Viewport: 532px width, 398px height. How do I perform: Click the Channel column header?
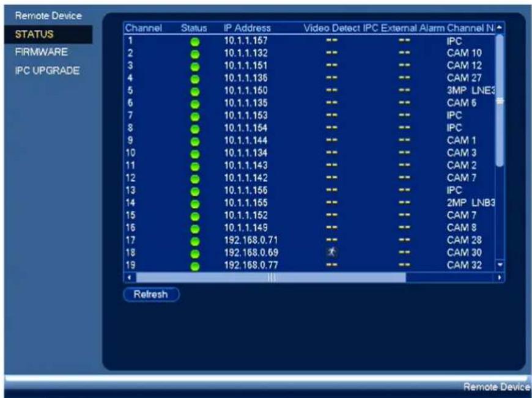pyautogui.click(x=143, y=28)
